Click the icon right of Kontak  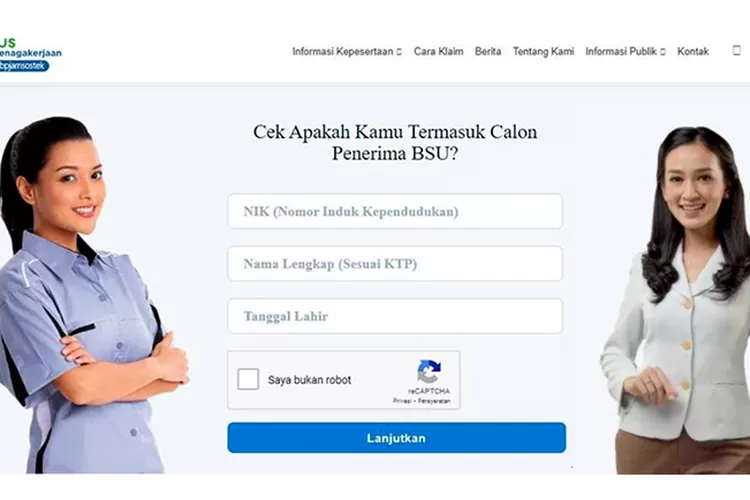tap(737, 50)
